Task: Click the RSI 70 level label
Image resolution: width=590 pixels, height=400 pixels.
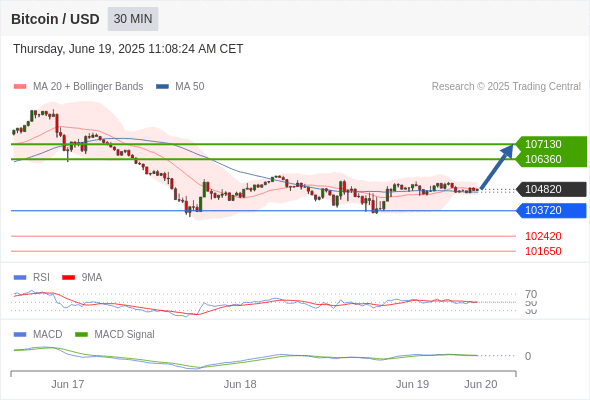Action: click(531, 294)
